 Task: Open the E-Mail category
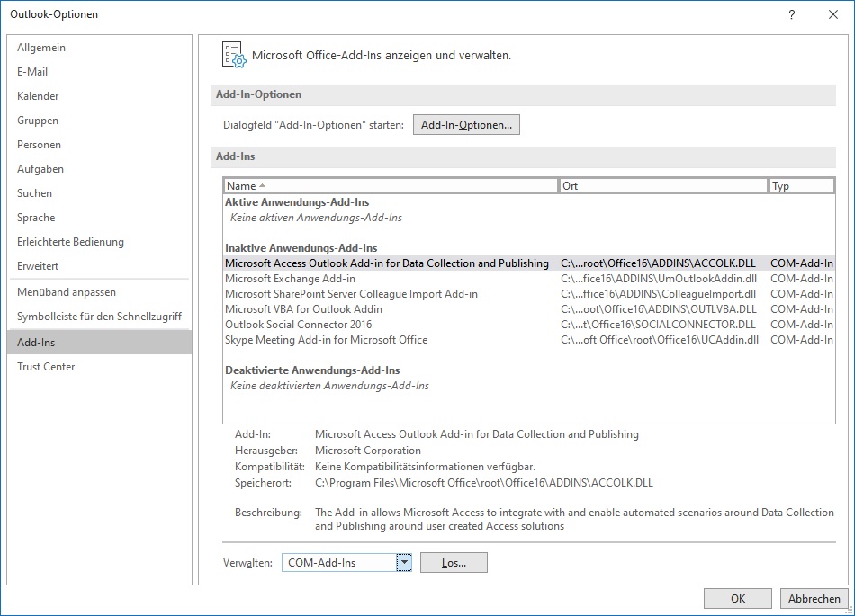click(100, 72)
